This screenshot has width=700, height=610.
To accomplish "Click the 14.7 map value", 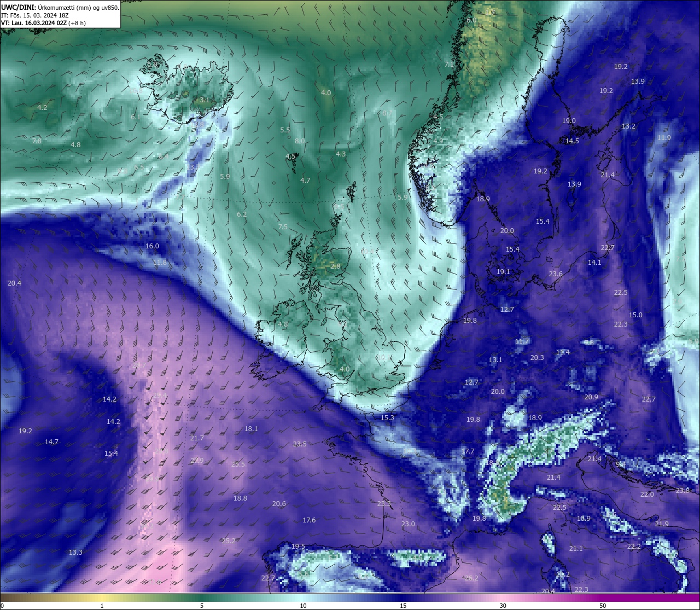I will click(51, 442).
